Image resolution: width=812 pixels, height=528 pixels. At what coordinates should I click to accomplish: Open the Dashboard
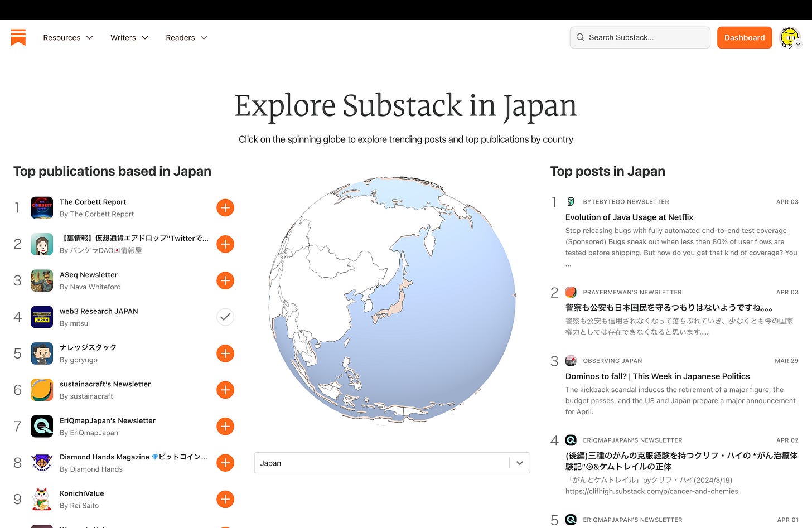tap(745, 37)
